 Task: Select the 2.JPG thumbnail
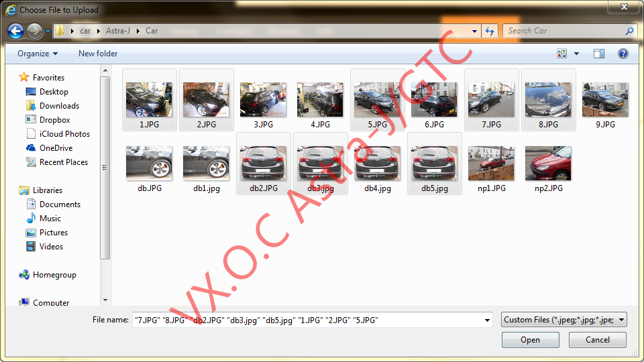coord(207,100)
